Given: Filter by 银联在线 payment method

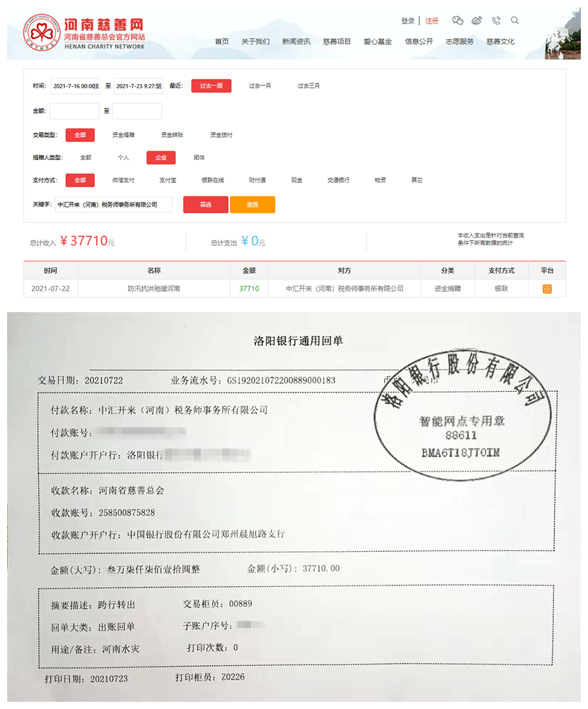Looking at the screenshot, I should pos(213,180).
